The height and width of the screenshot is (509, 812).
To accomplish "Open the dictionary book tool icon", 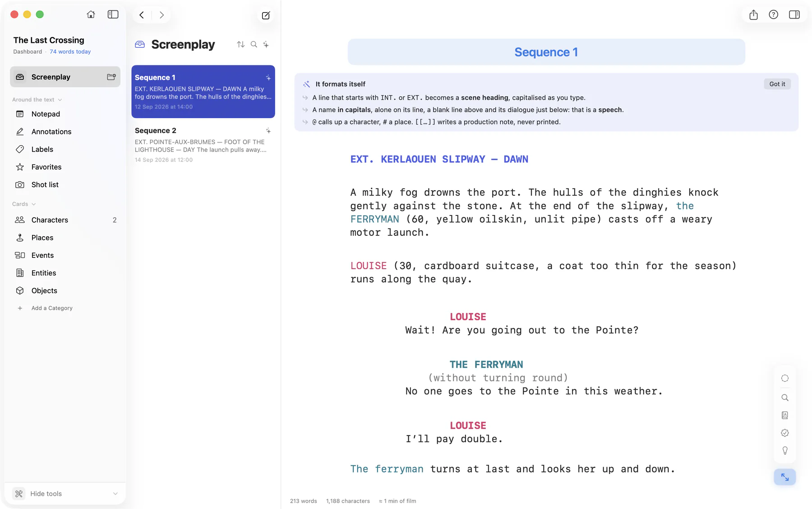I will click(785, 415).
